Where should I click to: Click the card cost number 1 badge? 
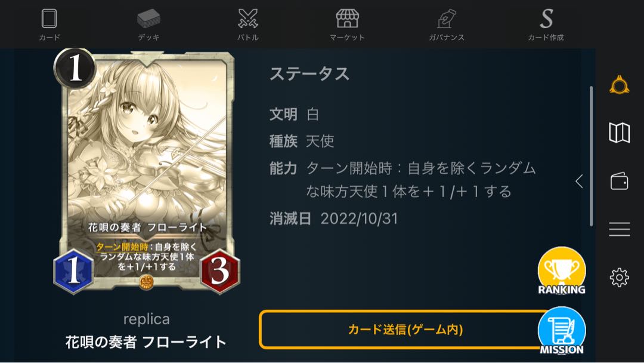[75, 68]
